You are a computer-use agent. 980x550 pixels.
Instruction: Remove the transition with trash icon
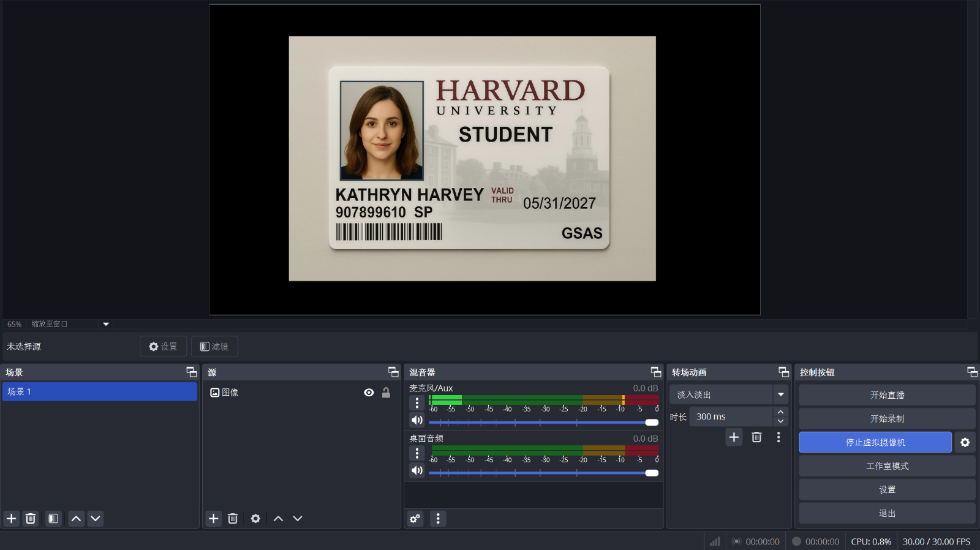tap(756, 437)
